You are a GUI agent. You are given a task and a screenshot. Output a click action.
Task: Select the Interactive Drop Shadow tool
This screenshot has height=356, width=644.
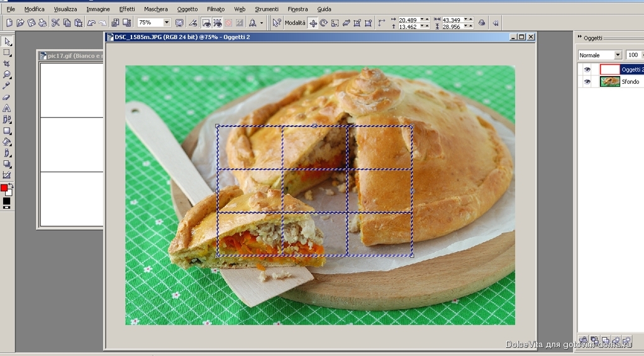pyautogui.click(x=7, y=164)
